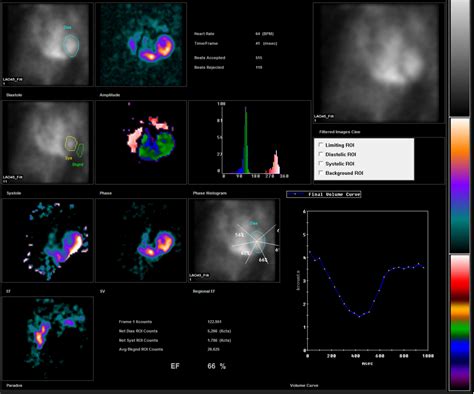Click the red-green-blue rainbow color bar

(x=460, y=322)
